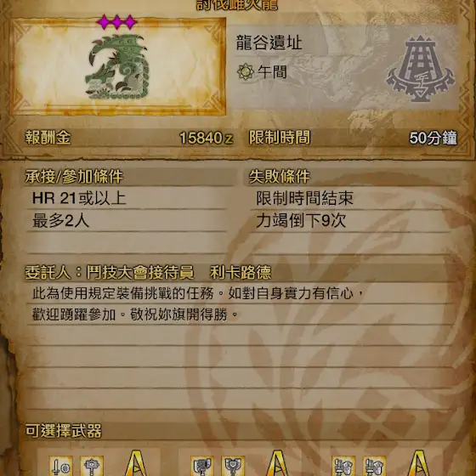Open the 承接/參加條件 section header
This screenshot has width=476, height=476.
(x=74, y=177)
